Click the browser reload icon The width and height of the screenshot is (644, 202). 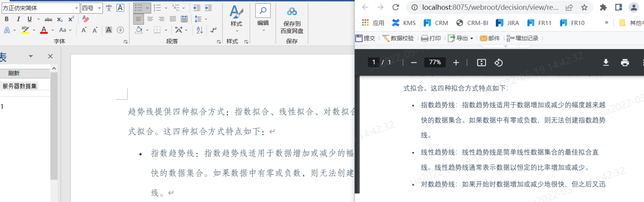click(396, 7)
